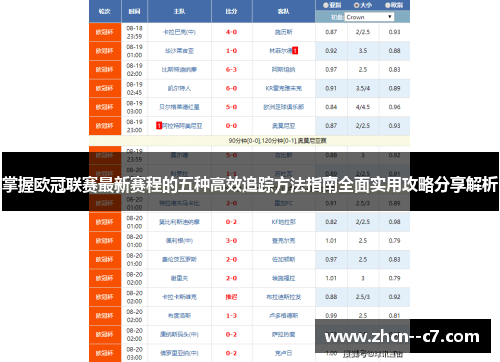Click the 0.81 odds cell
This screenshot has width=500, height=362.
394,315
